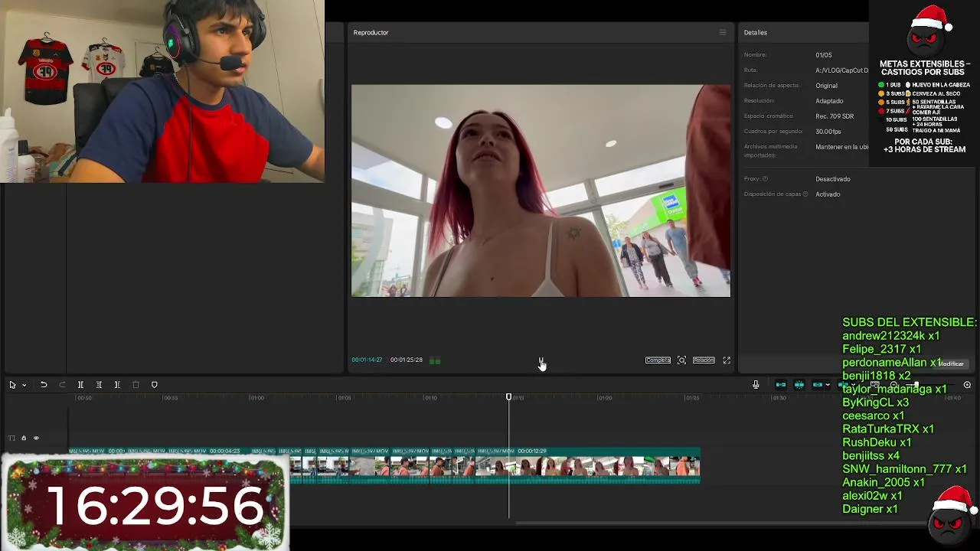Click the Proxy value Desactivado

pos(833,179)
